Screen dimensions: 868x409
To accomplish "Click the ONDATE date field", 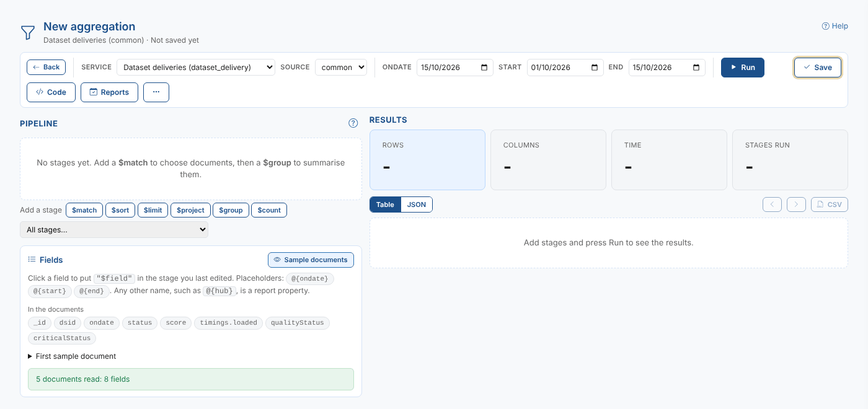I will [455, 67].
